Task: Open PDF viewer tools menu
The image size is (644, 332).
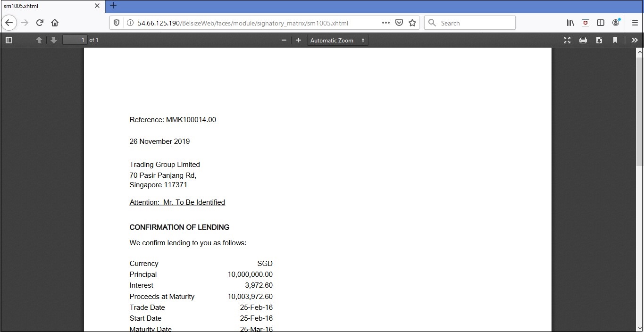Action: pyautogui.click(x=634, y=40)
